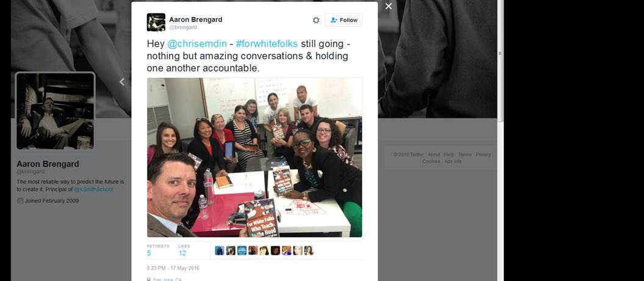The width and height of the screenshot is (644, 281).
Task: Open the group selfie photo
Action: click(x=255, y=158)
